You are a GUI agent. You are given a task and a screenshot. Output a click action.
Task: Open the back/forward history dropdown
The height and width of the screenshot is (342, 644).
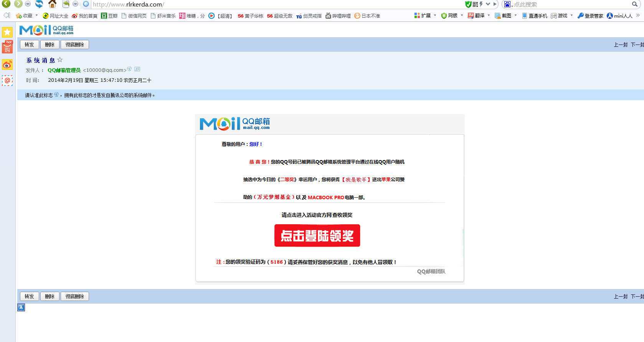tap(28, 4)
